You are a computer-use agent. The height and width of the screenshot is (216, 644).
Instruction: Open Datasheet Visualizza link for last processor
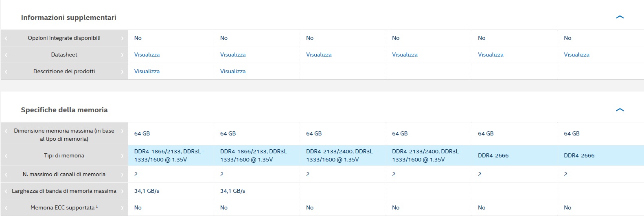click(576, 55)
